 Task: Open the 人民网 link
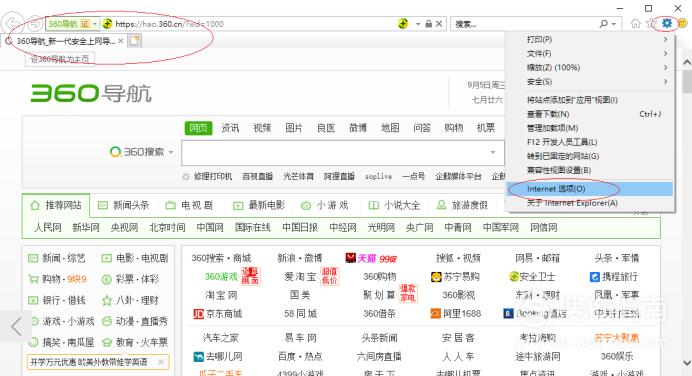pos(48,228)
